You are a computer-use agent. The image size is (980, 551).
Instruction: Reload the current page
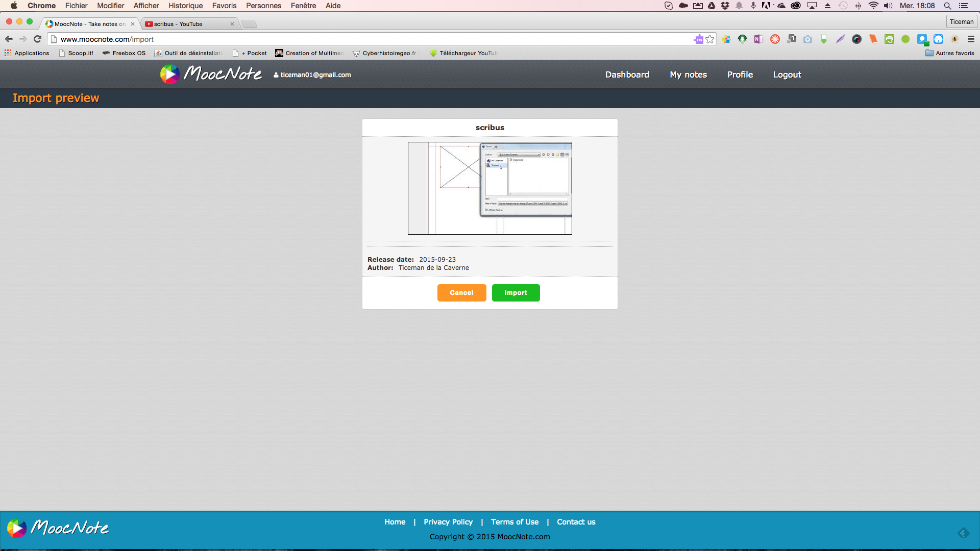coord(37,39)
